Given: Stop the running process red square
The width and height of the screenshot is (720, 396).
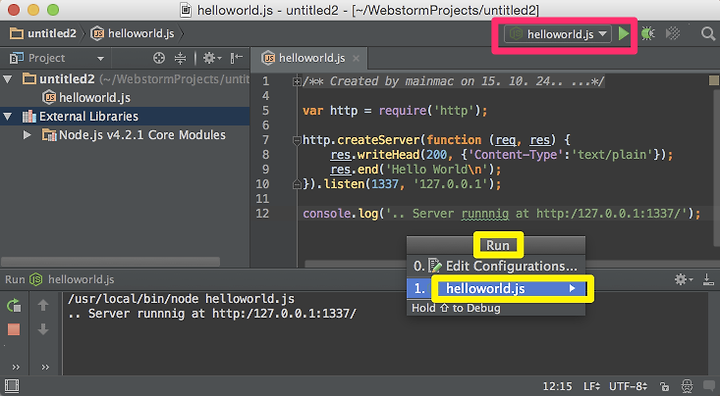Looking at the screenshot, I should [14, 329].
